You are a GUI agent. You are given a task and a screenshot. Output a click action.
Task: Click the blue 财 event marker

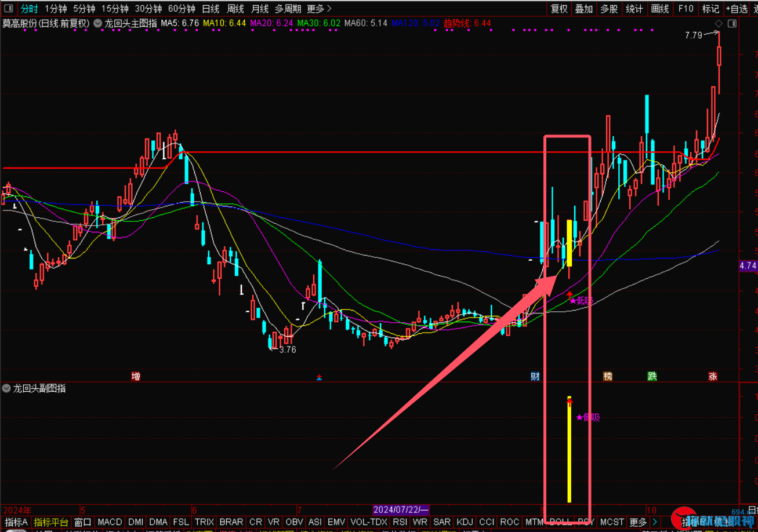pyautogui.click(x=535, y=376)
